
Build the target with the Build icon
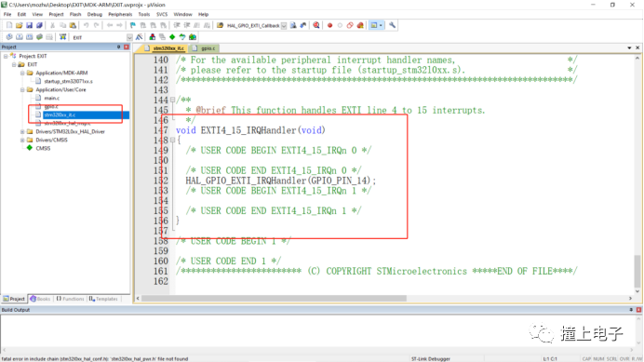point(19,37)
